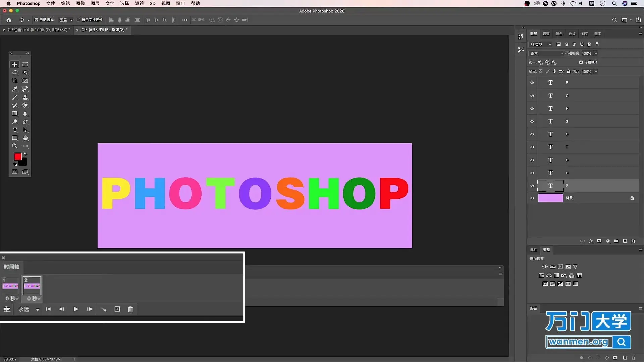Open search icon in the options bar
644x362 pixels.
click(614, 20)
